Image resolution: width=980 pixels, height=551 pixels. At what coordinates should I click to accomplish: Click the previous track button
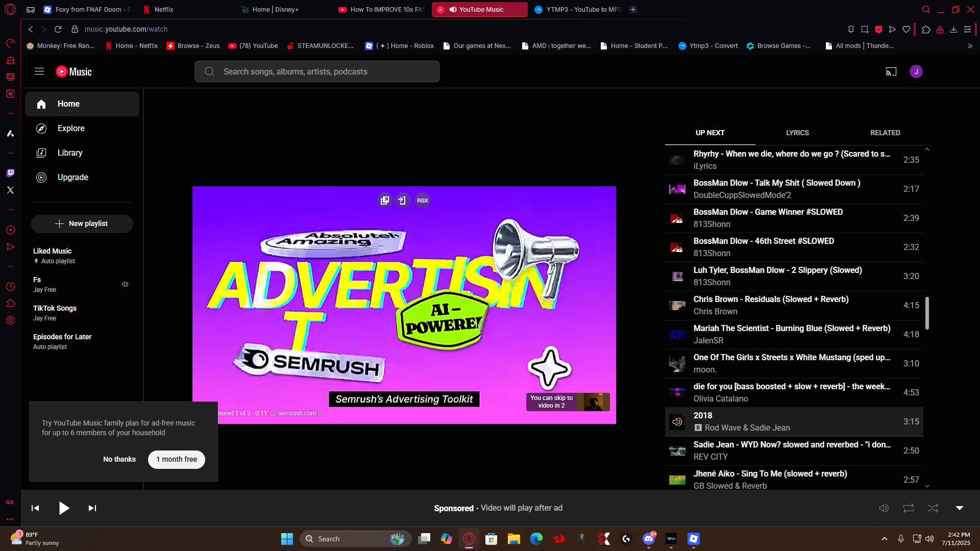pos(35,508)
